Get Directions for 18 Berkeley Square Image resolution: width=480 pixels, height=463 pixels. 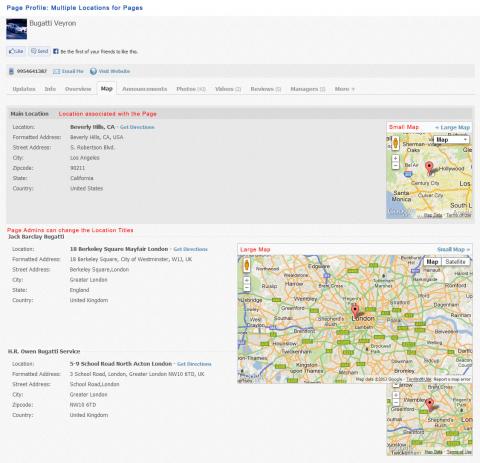[190, 249]
